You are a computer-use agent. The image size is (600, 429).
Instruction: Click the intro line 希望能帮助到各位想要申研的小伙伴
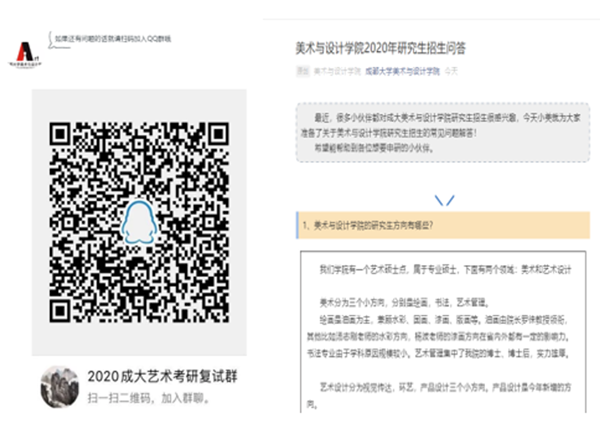tap(374, 148)
